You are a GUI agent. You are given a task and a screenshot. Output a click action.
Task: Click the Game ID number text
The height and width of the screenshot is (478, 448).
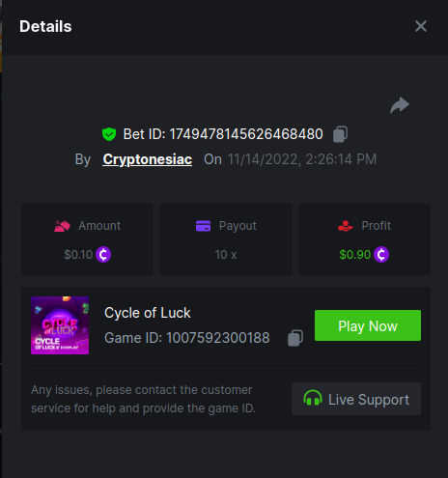218,338
